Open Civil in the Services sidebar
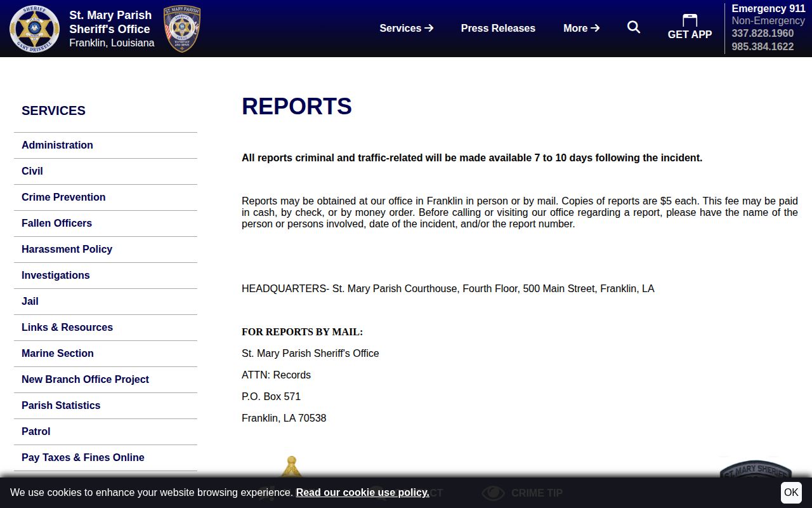 [105, 171]
